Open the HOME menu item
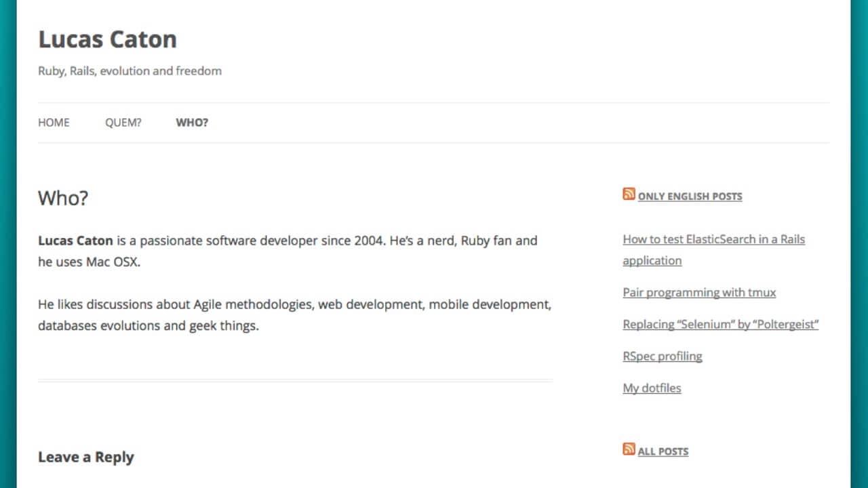Image resolution: width=868 pixels, height=488 pixels. 54,123
